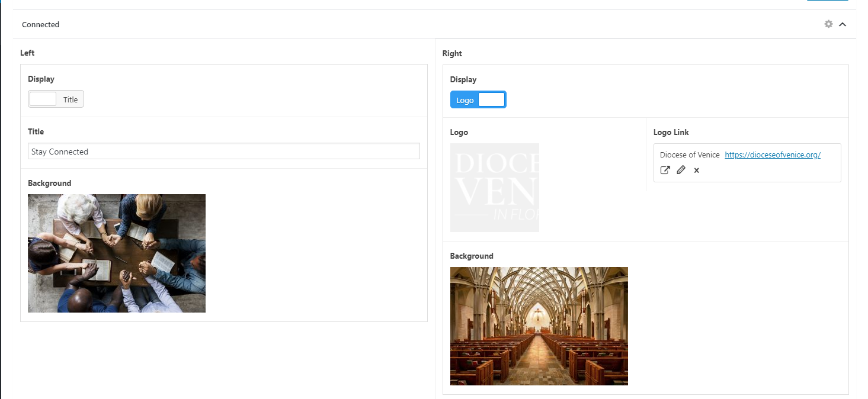Viewport: 868px width, 399px height.
Task: Collapse the Connected panel with the chevron
Action: (x=843, y=24)
